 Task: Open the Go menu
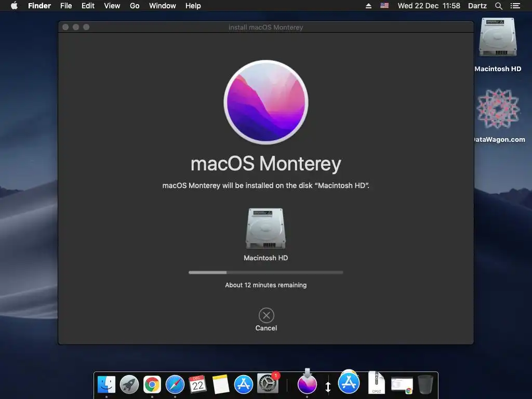click(x=135, y=6)
